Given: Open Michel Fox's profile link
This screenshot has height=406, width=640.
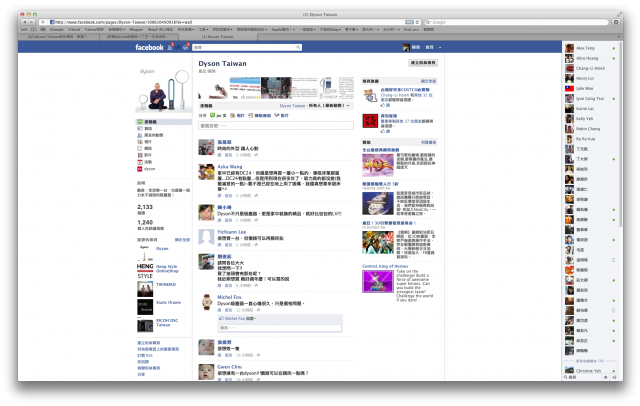Looking at the screenshot, I should pos(229,297).
